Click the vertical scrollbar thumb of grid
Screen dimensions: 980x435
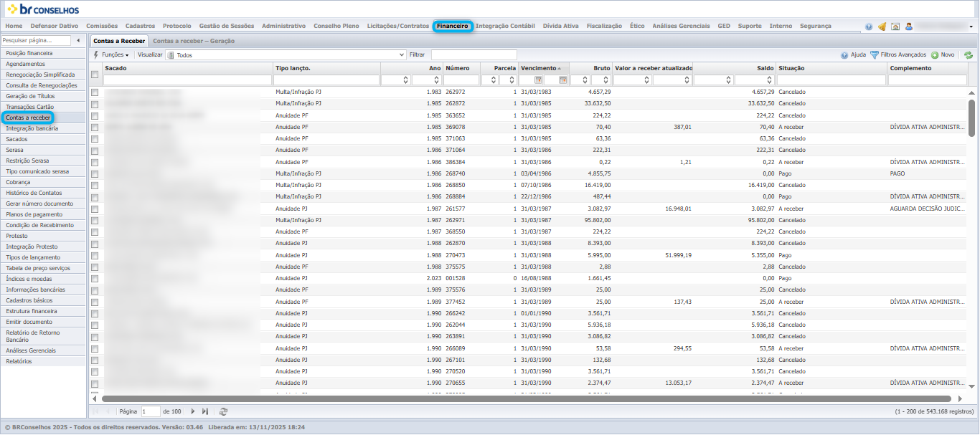(x=972, y=118)
